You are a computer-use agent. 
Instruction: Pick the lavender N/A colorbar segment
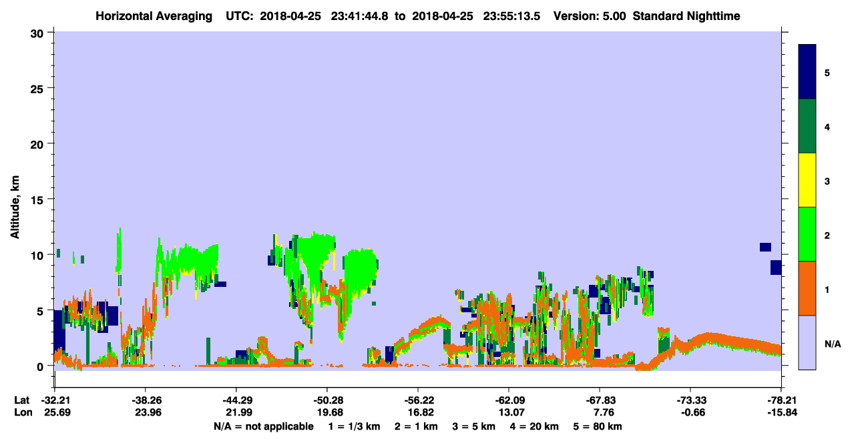(x=807, y=342)
